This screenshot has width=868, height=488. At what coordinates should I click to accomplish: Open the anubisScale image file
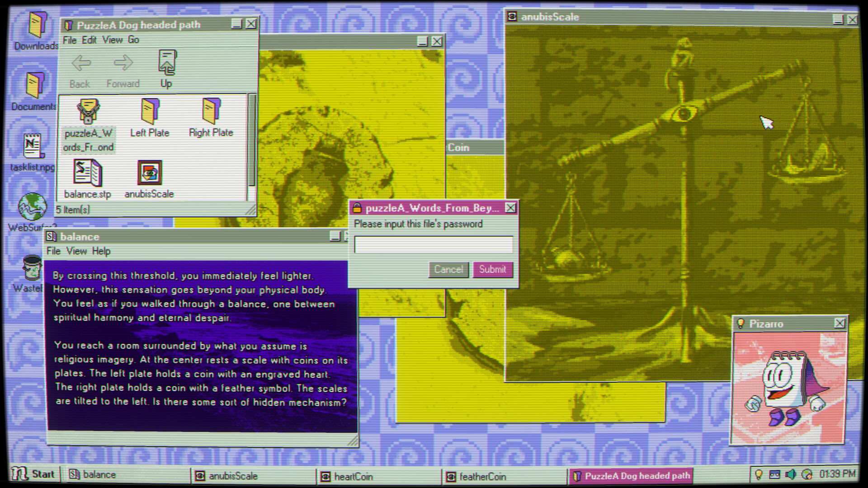[x=150, y=173]
